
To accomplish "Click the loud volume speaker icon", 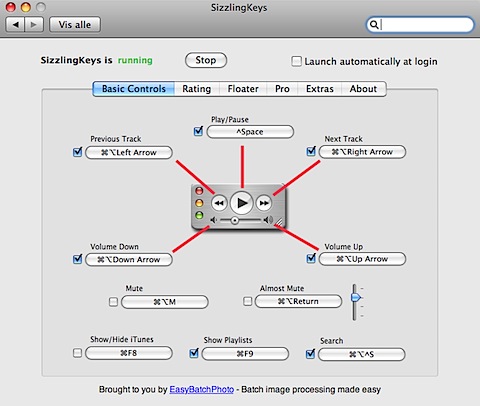I will (268, 220).
